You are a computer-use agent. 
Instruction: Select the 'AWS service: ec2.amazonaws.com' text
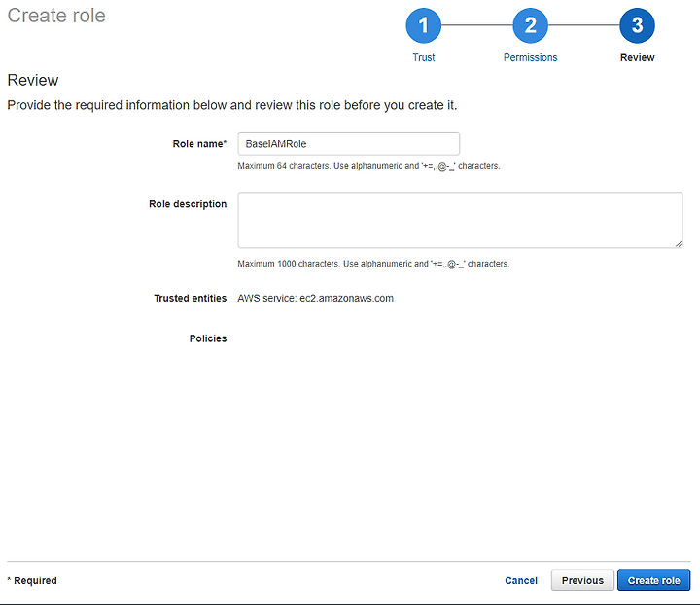(x=315, y=298)
